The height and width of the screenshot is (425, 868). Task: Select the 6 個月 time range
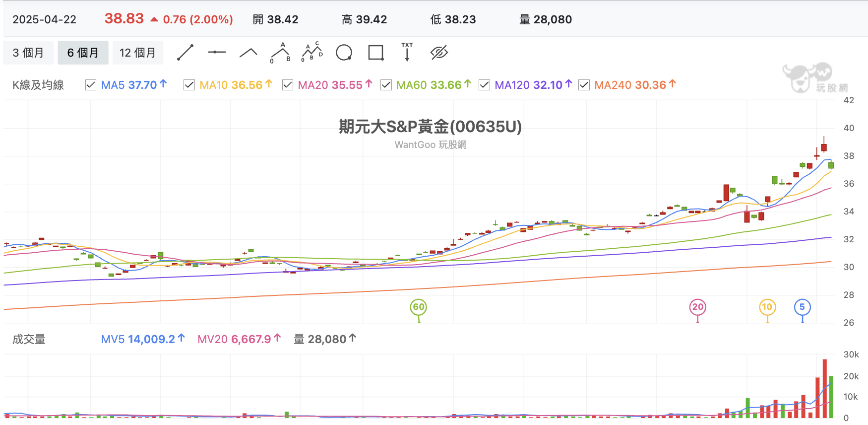tap(83, 53)
